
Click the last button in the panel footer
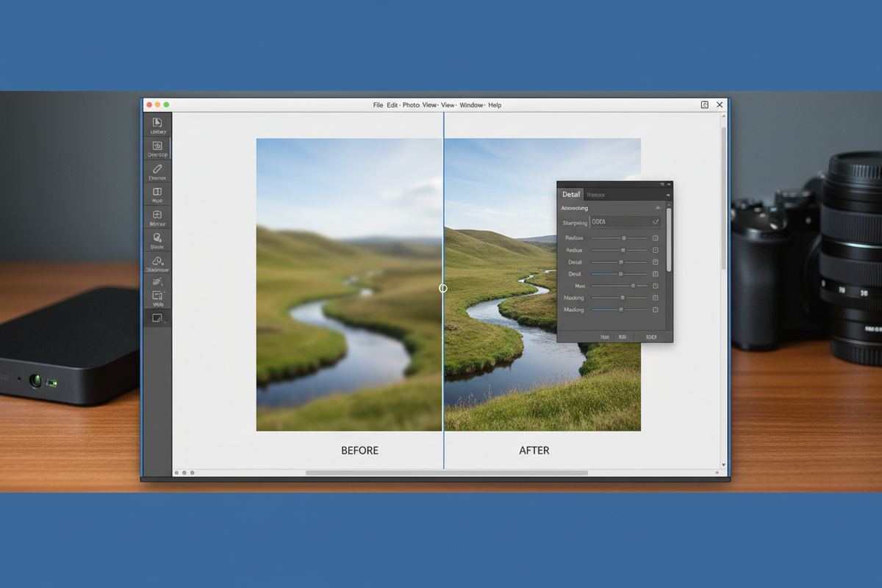pyautogui.click(x=651, y=337)
